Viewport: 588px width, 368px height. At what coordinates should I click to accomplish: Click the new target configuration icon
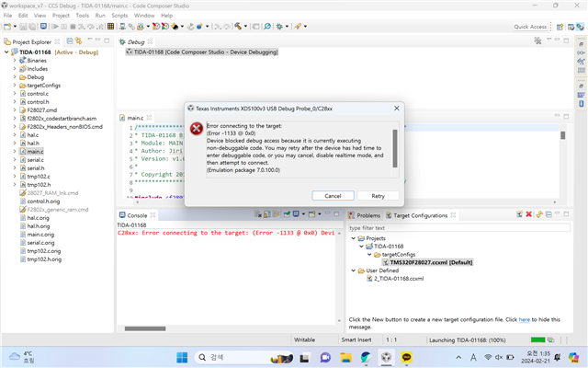tap(519, 214)
